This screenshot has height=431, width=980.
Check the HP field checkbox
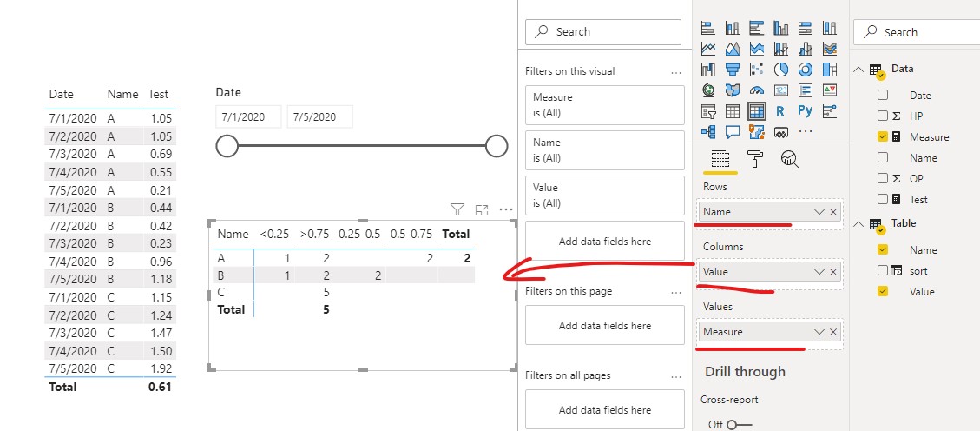click(x=883, y=116)
